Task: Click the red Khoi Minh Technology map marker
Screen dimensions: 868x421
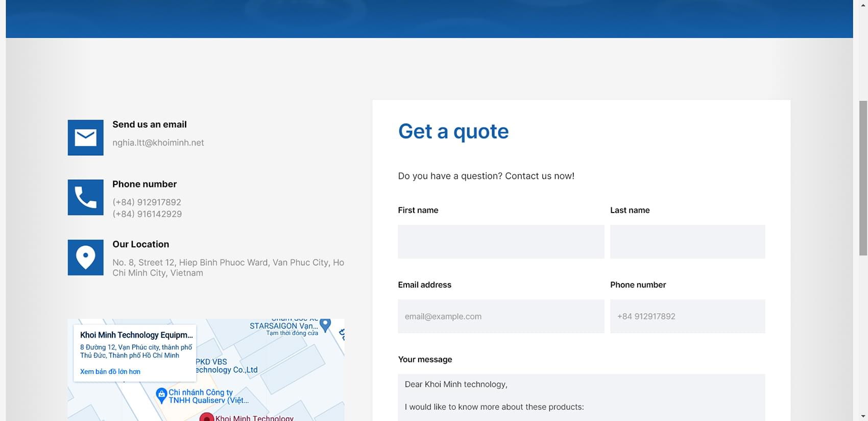Action: click(206, 417)
